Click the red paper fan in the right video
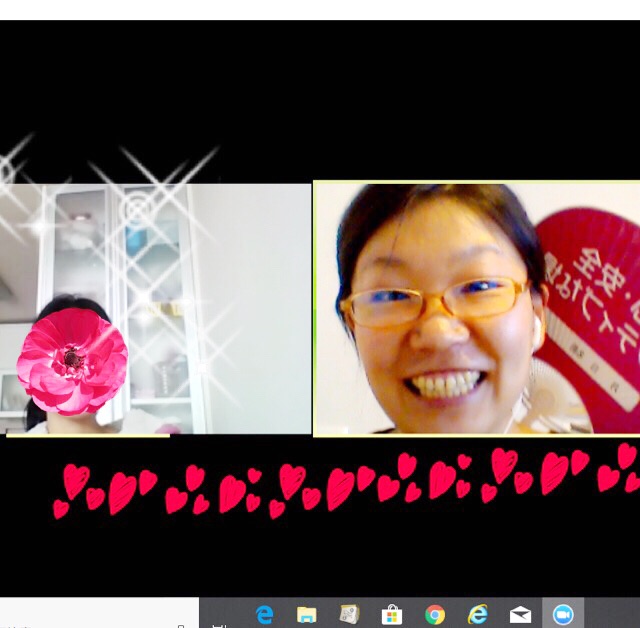The width and height of the screenshot is (640, 628). coord(590,300)
